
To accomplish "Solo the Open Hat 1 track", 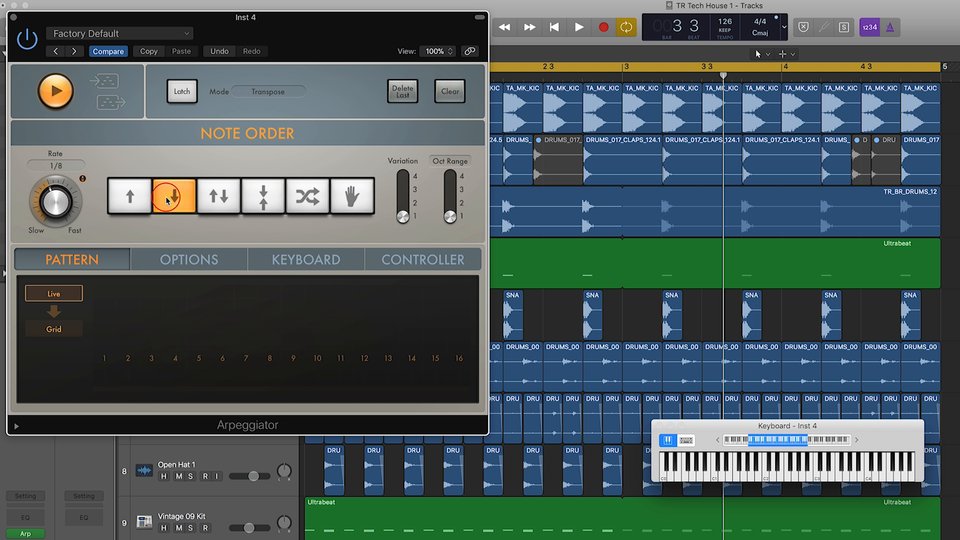I will click(x=190, y=476).
